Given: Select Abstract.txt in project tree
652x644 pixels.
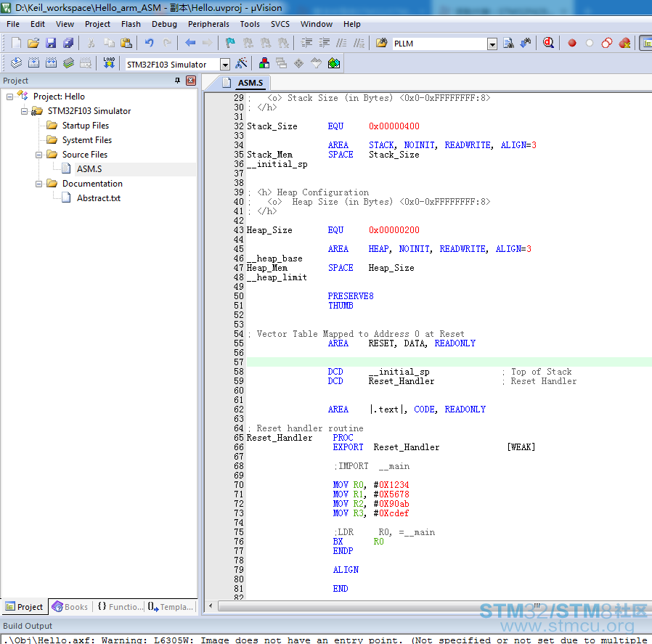Looking at the screenshot, I should (x=99, y=198).
